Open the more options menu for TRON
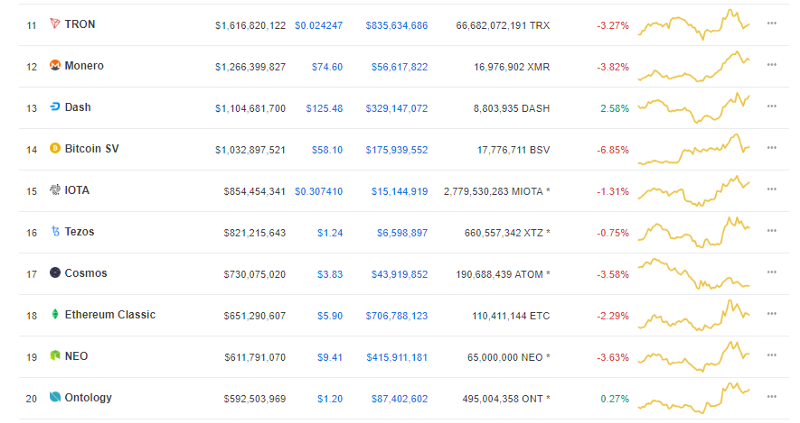800x423 pixels. [771, 23]
